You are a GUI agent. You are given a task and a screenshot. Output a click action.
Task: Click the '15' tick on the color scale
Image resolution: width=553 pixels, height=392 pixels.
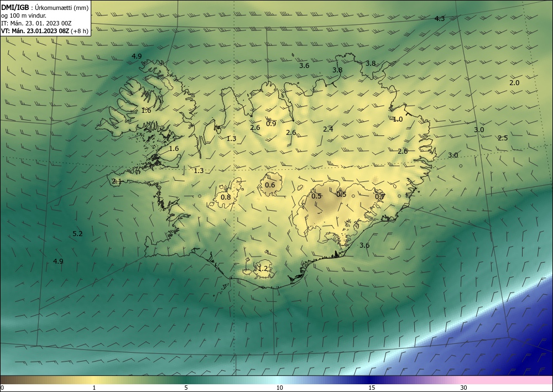click(x=372, y=388)
